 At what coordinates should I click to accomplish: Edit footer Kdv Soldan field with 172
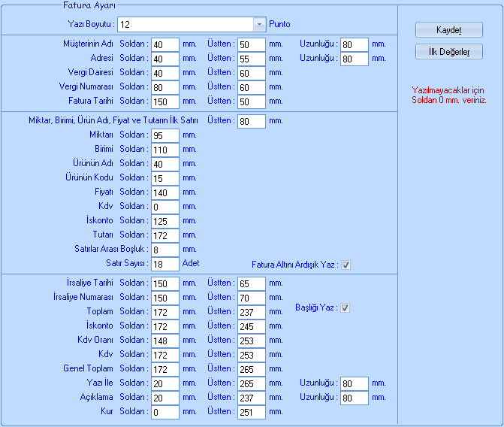tap(165, 355)
